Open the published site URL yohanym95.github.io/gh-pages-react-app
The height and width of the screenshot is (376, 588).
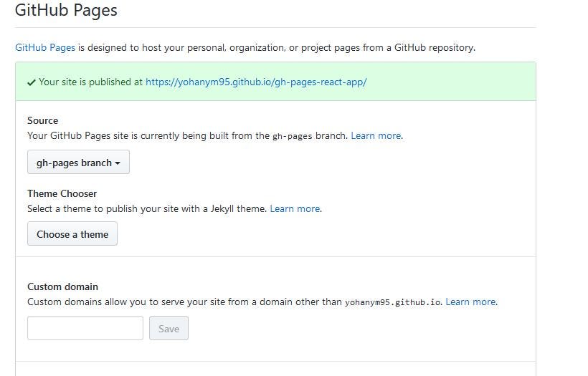click(x=256, y=82)
